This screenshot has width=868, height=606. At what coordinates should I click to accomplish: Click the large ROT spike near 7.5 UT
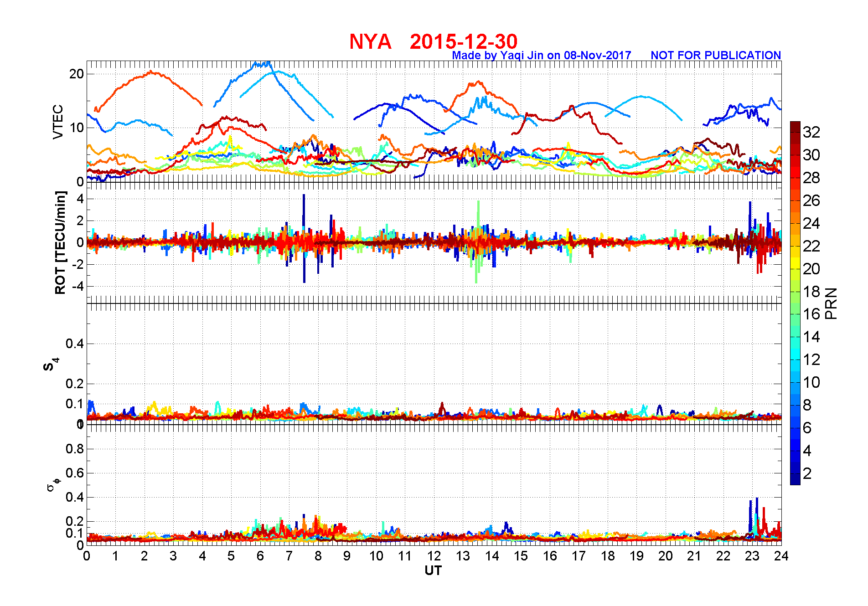pyautogui.click(x=304, y=238)
